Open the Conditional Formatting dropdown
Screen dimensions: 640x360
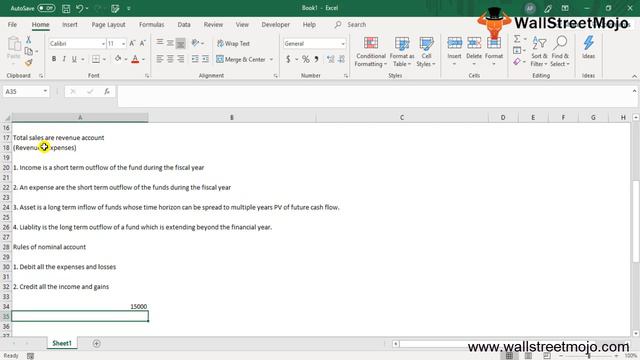coord(371,52)
